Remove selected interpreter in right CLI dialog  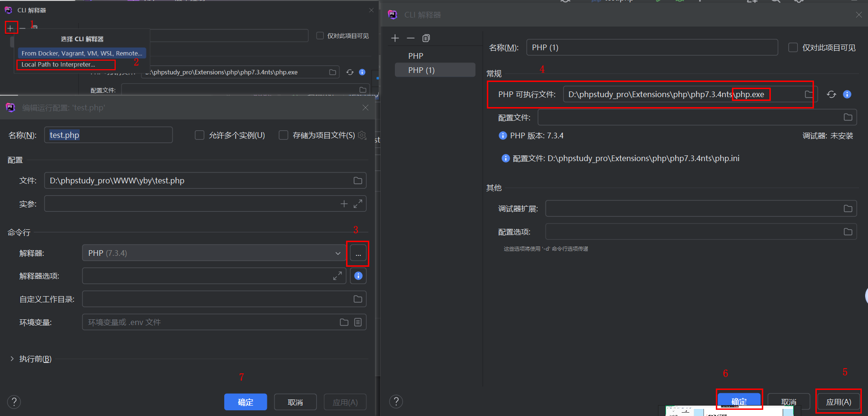pyautogui.click(x=411, y=38)
